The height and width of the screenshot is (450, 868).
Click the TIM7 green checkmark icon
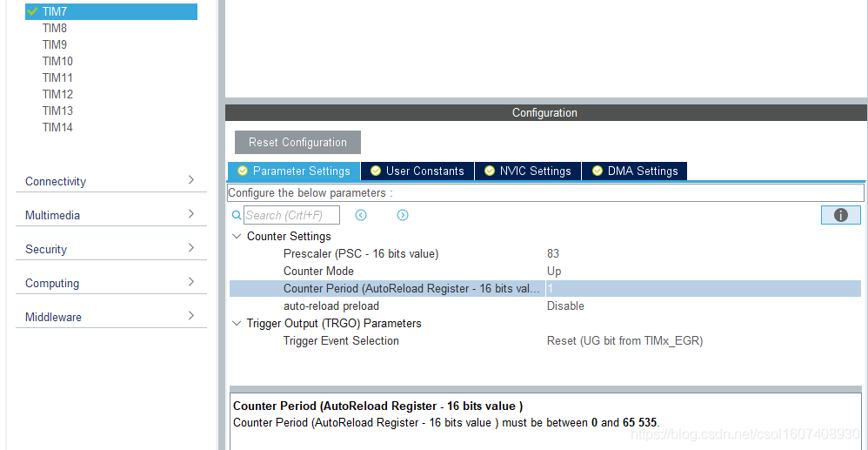pos(32,11)
